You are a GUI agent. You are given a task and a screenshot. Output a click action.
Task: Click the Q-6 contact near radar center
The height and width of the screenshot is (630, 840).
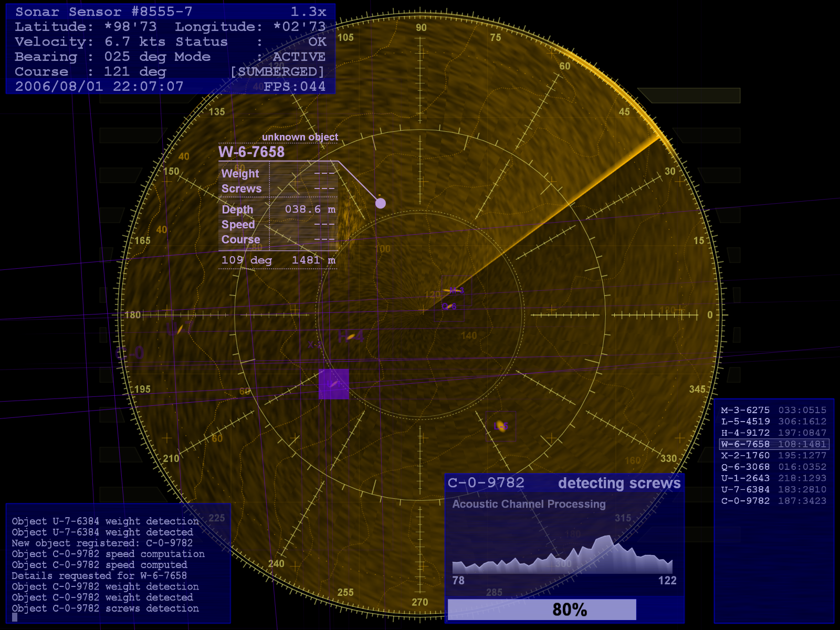[449, 307]
